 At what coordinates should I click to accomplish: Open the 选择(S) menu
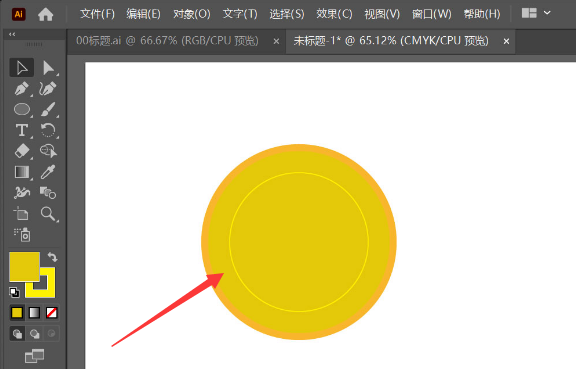(x=287, y=14)
